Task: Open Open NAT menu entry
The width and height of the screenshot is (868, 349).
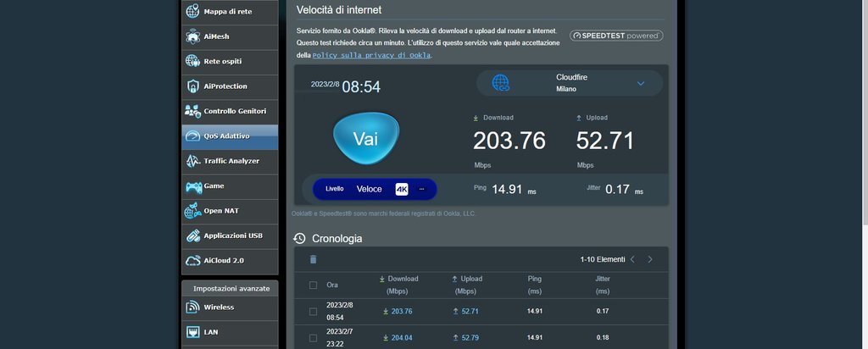Action: point(230,211)
